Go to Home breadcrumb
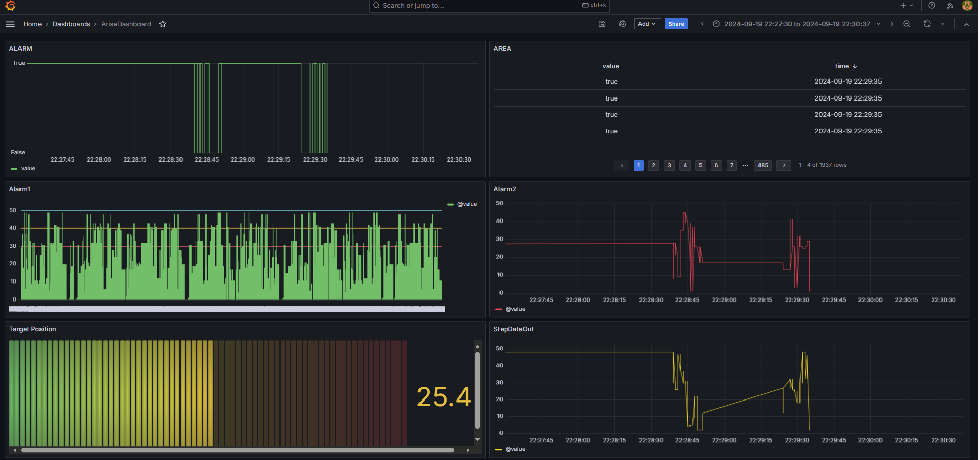The image size is (980, 460). (32, 24)
